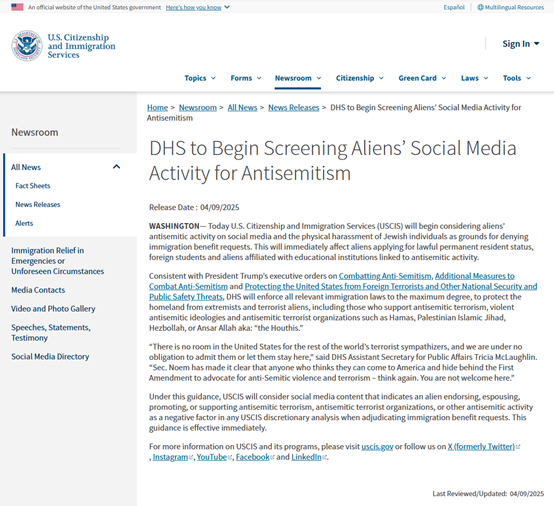Visit uscis.gov link in article

coord(377,447)
